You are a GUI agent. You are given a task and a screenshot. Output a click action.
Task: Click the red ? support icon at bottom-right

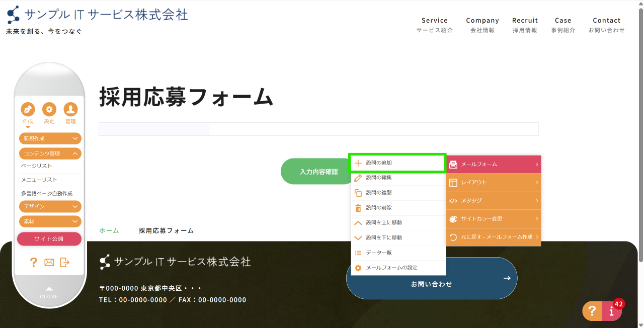[x=592, y=311]
